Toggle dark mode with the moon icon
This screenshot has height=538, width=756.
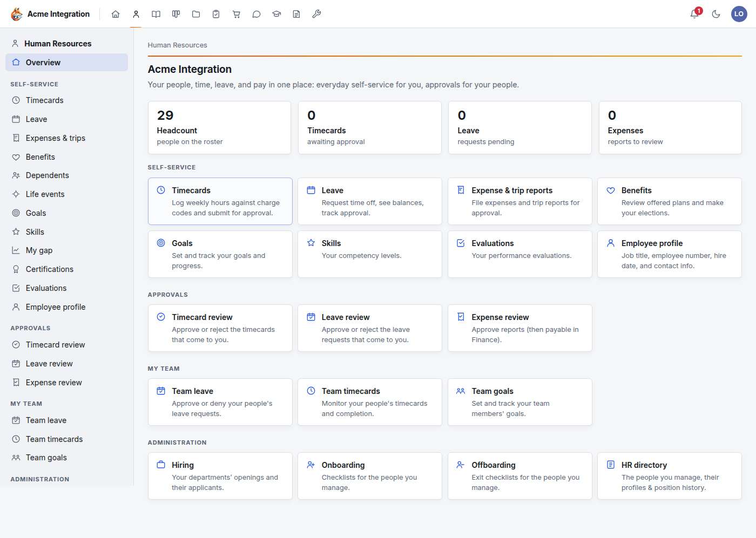716,14
